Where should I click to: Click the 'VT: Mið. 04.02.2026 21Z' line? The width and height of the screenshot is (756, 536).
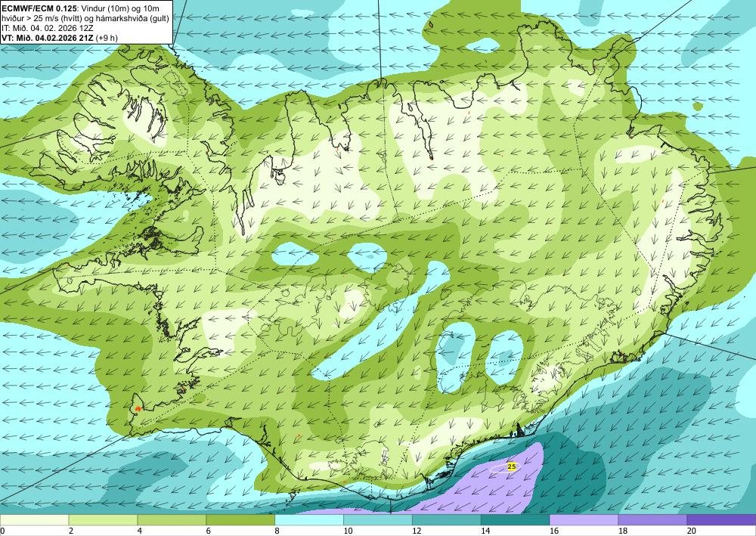click(x=47, y=38)
